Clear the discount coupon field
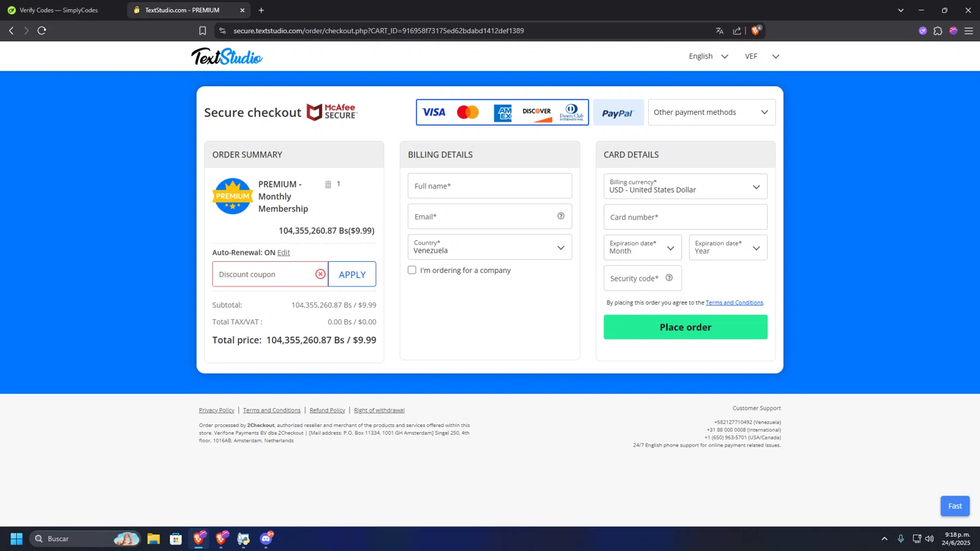Screen dimensions: 980x551 point(320,274)
